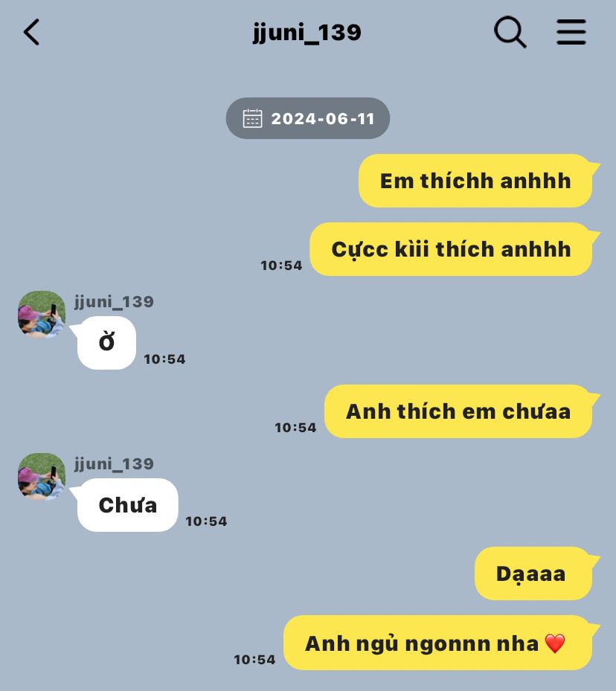Viewport: 616px width, 691px height.
Task: Tap the 10:54 timestamp beside 'ờ' bubble
Action: click(x=164, y=359)
